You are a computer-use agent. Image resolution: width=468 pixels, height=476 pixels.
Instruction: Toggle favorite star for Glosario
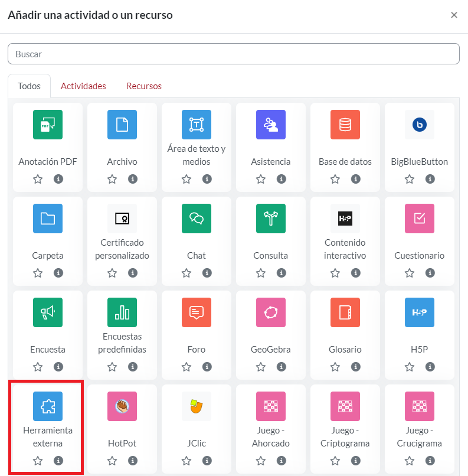point(335,367)
